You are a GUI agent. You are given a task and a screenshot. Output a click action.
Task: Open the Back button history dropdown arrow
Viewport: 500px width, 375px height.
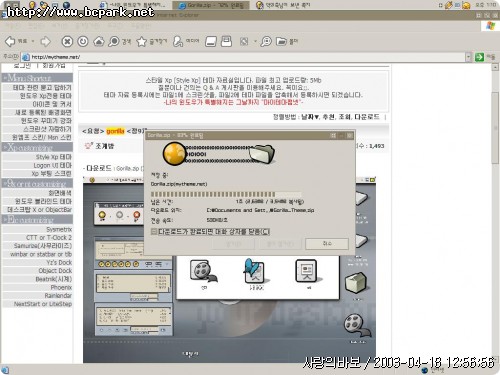point(33,41)
